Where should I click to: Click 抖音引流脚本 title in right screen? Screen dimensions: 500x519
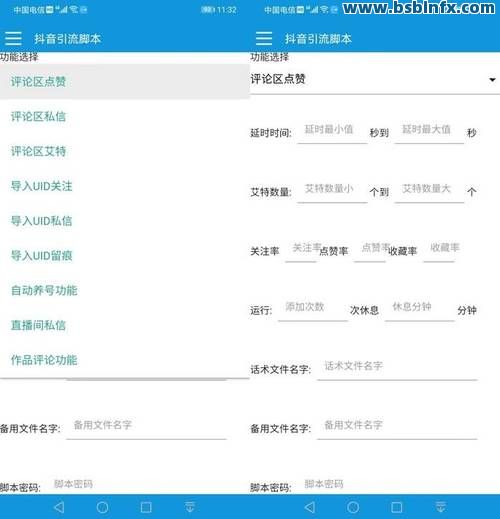coord(318,39)
